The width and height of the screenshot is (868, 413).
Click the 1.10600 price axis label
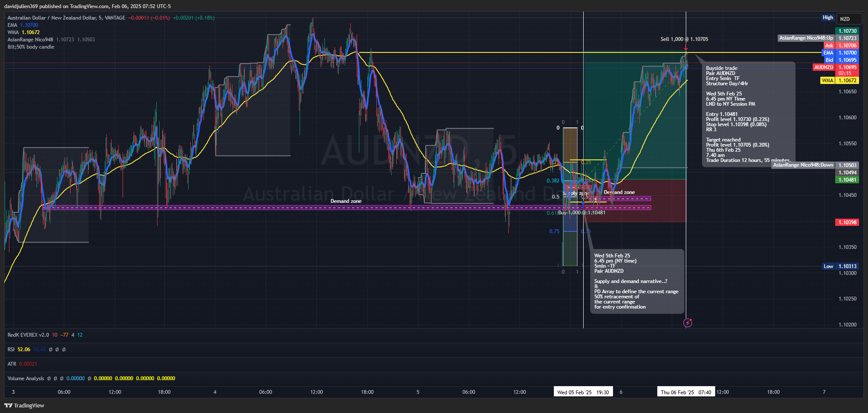coord(848,118)
